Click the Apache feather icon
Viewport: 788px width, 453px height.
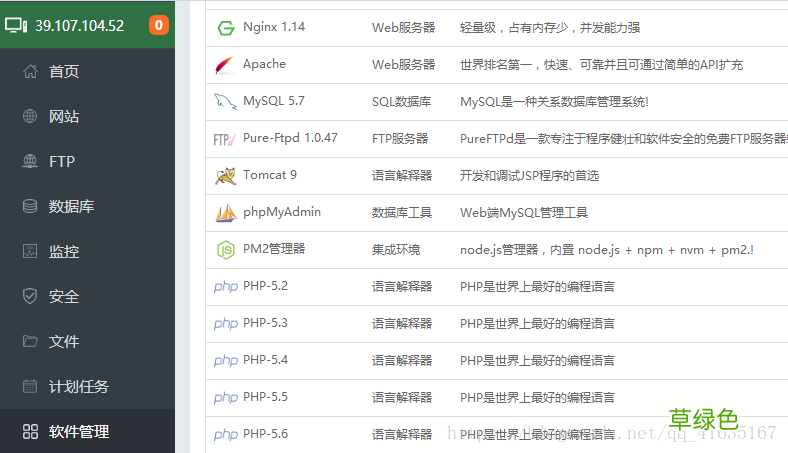225,65
